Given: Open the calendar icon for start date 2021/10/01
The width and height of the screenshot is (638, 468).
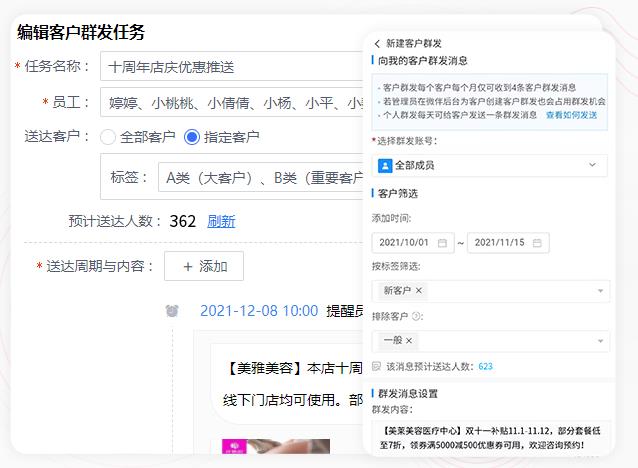Looking at the screenshot, I should 441,242.
